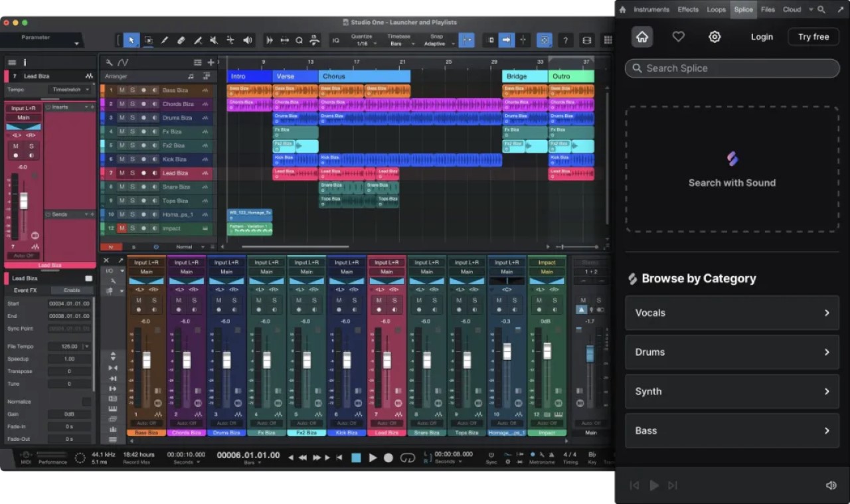
Task: Select the Mute tool
Action: click(x=214, y=40)
